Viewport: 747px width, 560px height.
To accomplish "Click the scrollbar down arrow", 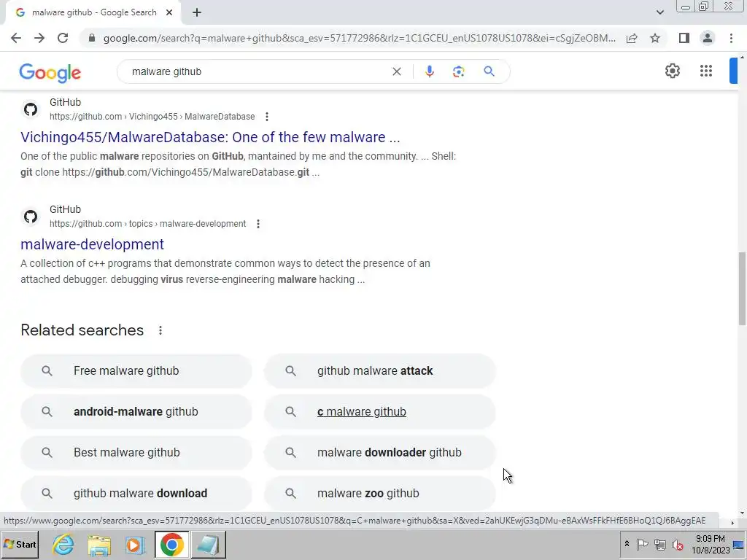I will tap(742, 513).
